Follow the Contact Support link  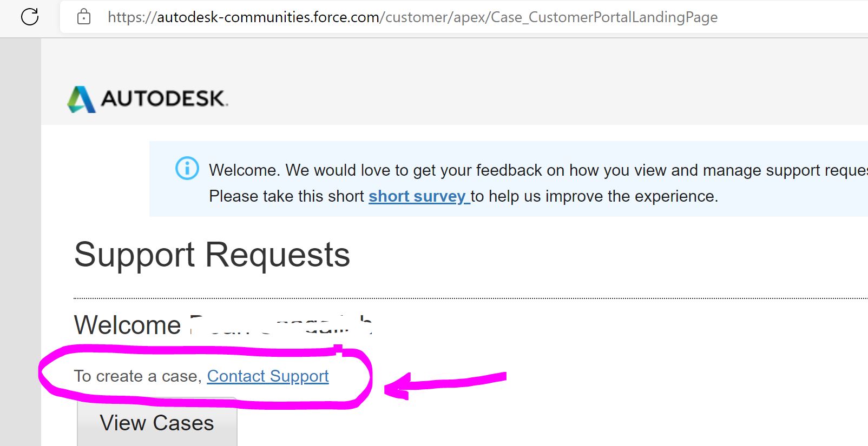268,376
